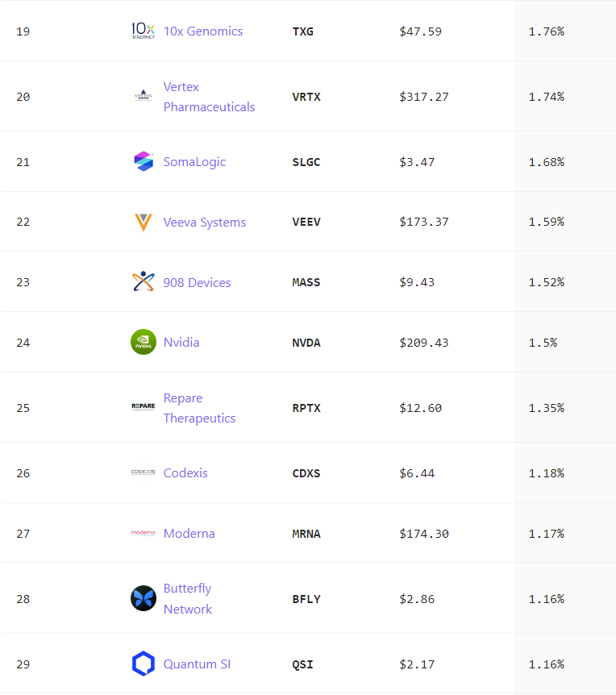Open the Vertex Pharmaceuticals link
The width and height of the screenshot is (616, 695).
click(x=209, y=97)
